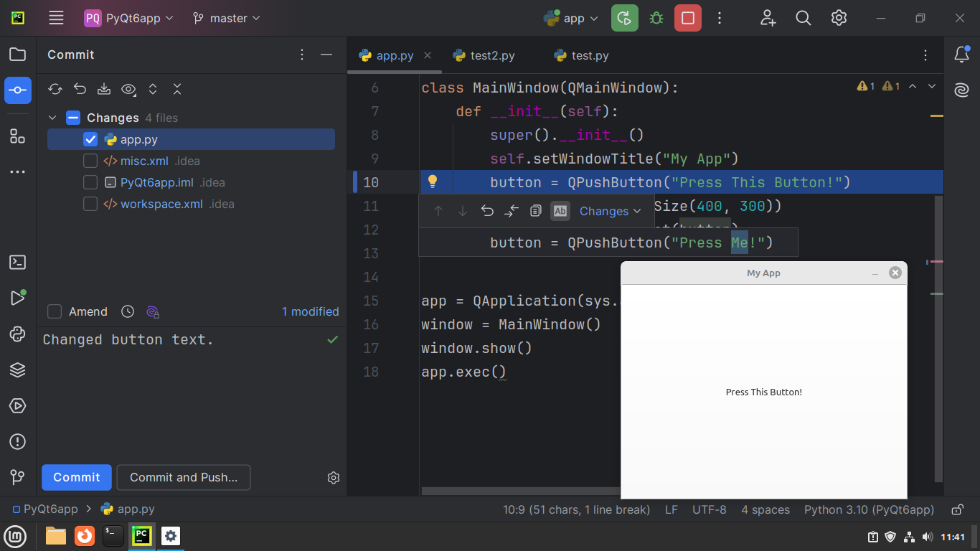Stop the running app

[688, 19]
